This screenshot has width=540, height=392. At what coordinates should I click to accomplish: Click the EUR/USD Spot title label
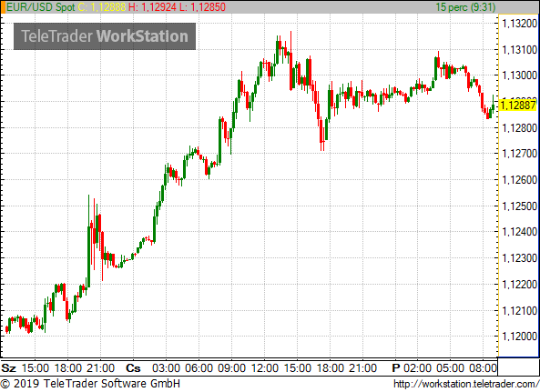[x=41, y=7]
